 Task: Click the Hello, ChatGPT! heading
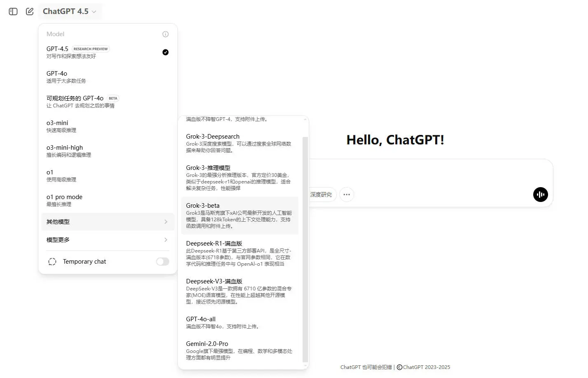tap(395, 140)
